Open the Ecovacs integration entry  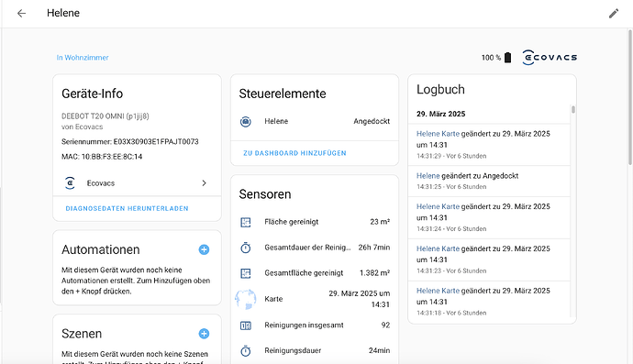point(137,183)
